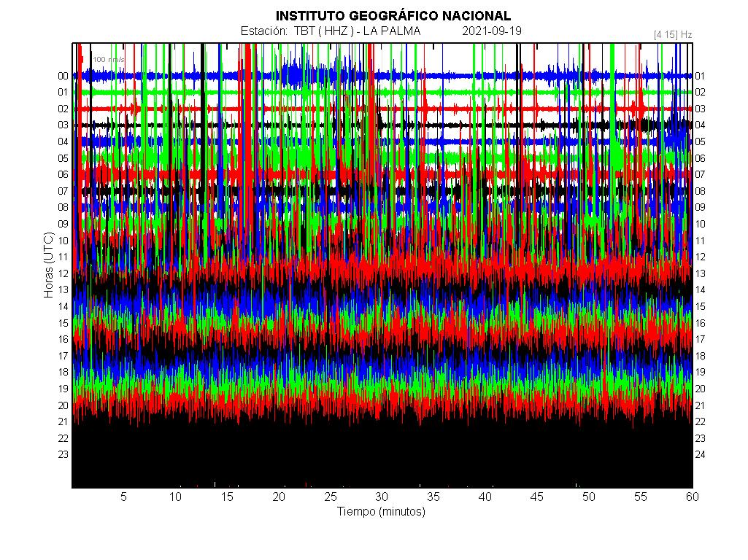Click the 45 minute tick label

(536, 497)
